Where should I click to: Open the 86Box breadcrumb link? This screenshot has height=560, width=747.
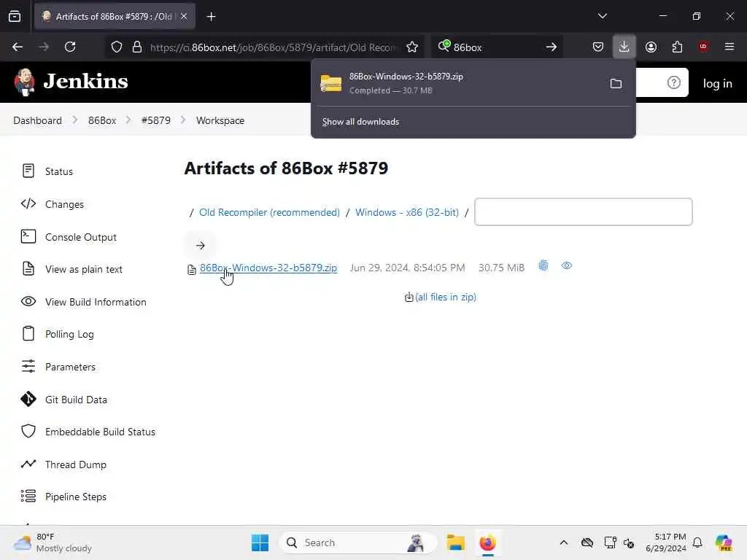[102, 120]
